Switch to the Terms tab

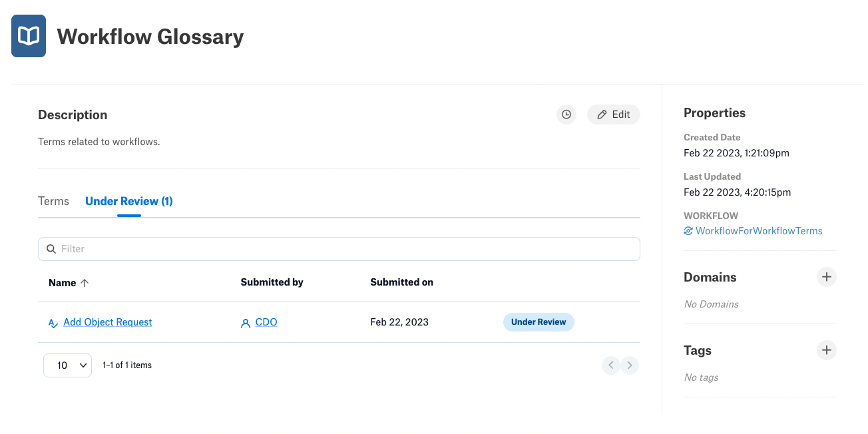click(53, 201)
